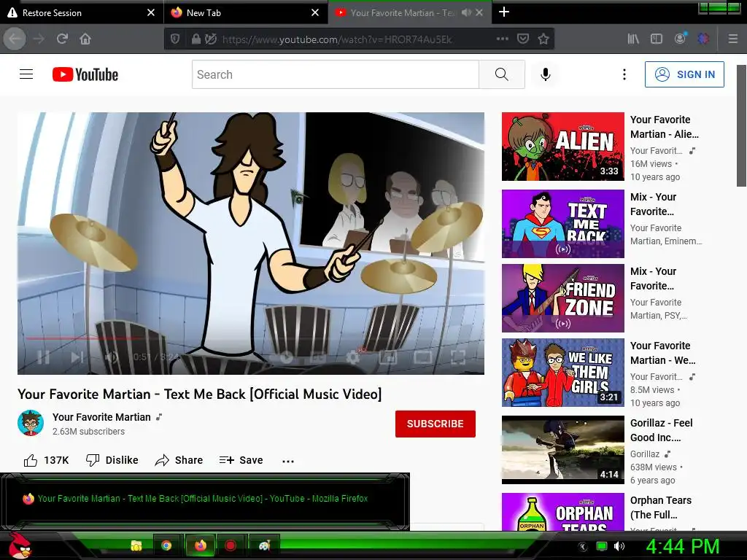Open Your Favorite Martian channel name link
The width and height of the screenshot is (747, 560).
(101, 417)
